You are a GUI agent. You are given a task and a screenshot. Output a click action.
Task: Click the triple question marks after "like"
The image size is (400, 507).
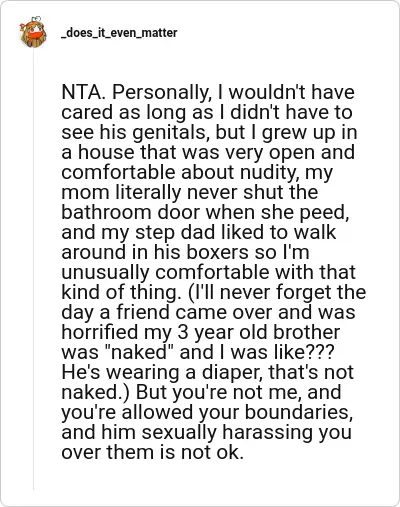319,352
